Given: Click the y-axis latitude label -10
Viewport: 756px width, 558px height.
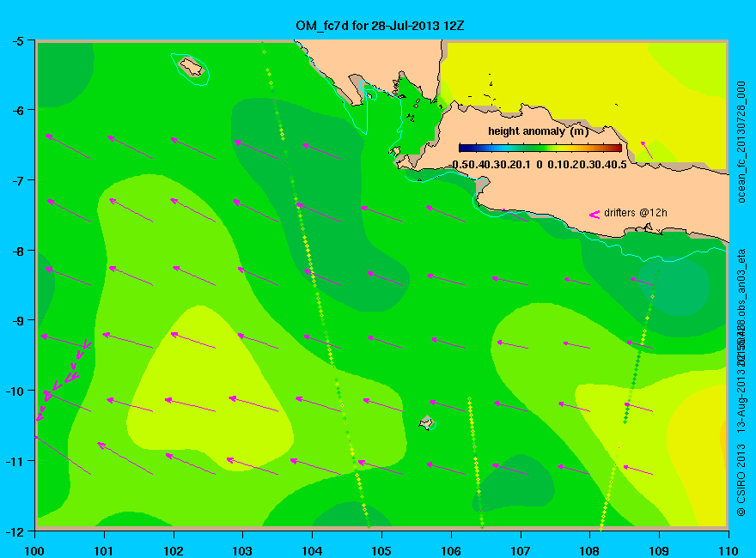Looking at the screenshot, I should coord(15,391).
